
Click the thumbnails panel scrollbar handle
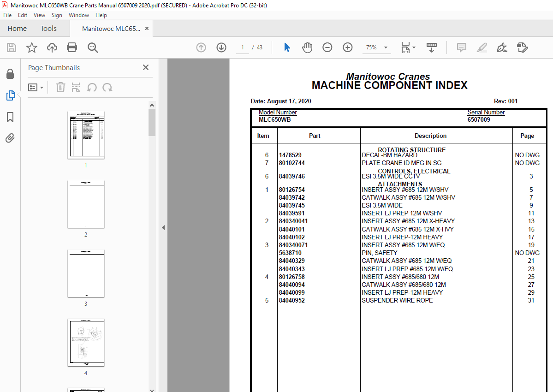tap(152, 122)
